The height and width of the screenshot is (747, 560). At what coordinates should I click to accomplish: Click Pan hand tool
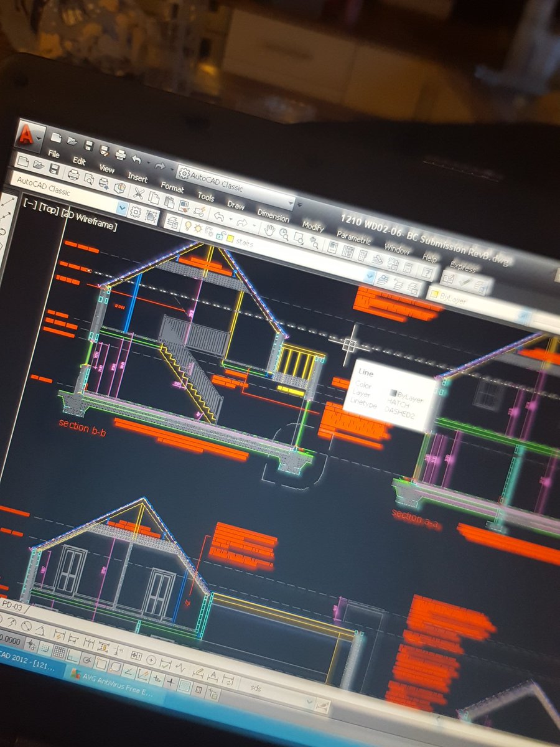click(270, 230)
